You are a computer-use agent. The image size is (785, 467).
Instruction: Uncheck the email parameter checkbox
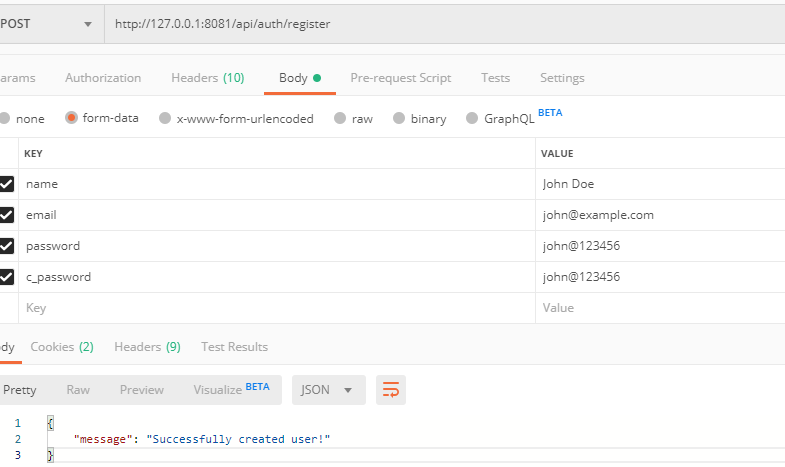(6, 215)
